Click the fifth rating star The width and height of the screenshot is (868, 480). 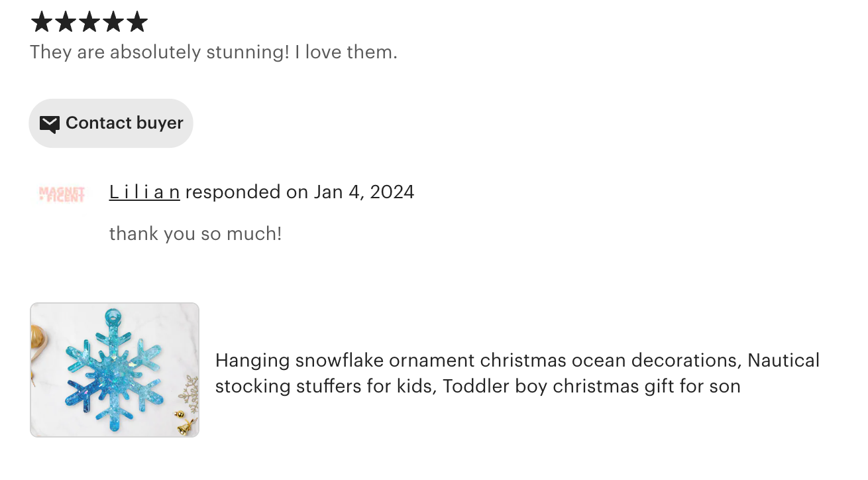pyautogui.click(x=137, y=22)
